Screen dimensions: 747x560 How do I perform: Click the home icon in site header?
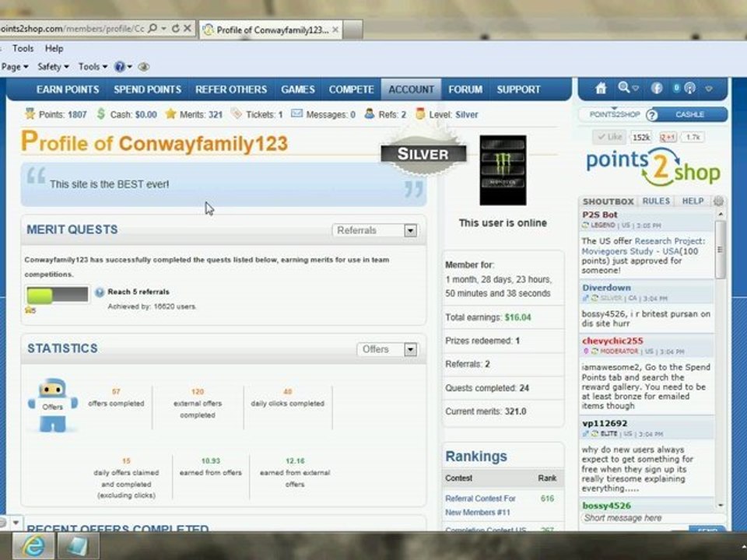tap(601, 88)
